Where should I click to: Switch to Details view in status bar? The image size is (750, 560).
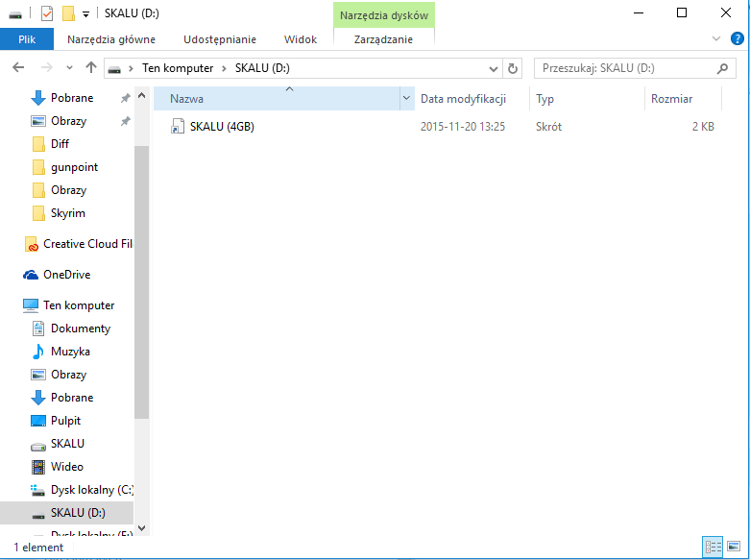[x=713, y=547]
